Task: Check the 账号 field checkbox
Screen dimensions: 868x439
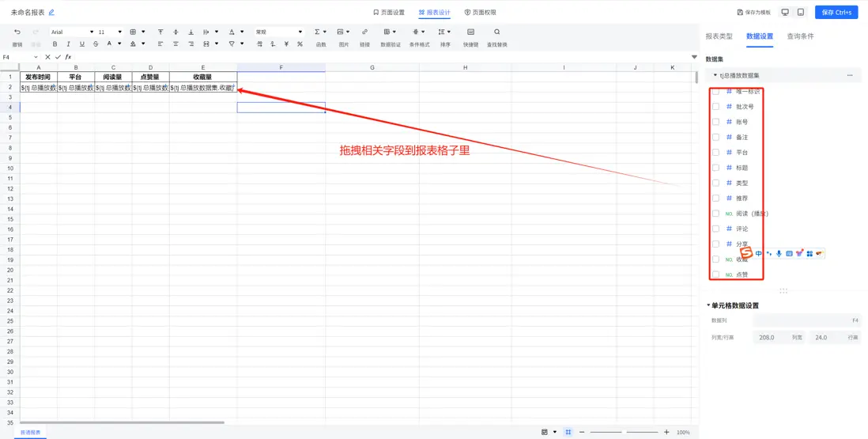Action: [715, 122]
